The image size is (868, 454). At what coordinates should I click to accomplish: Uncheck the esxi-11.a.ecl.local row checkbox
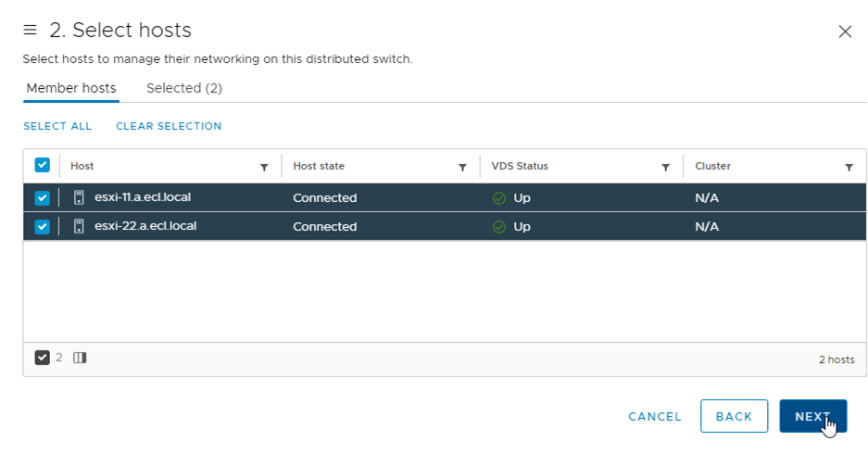pos(42,197)
